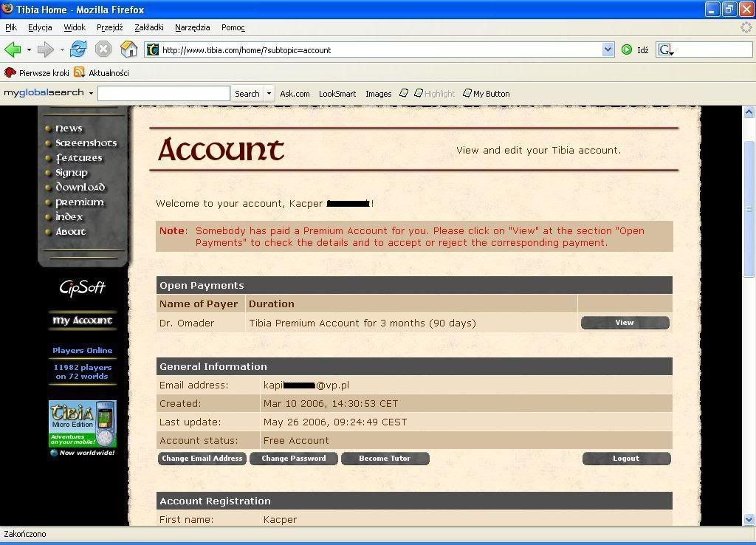Click the Aktualności feed icon
756x545 pixels.
tap(80, 73)
